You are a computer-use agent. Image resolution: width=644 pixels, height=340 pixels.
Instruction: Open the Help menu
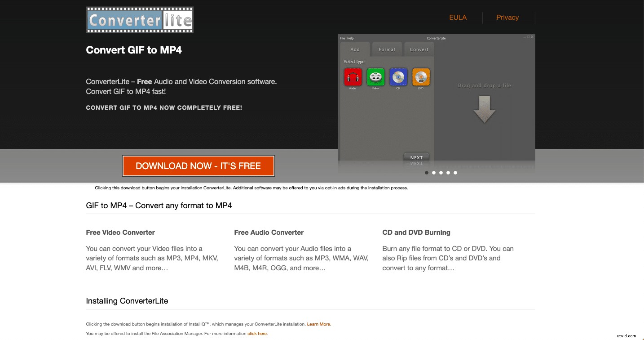tap(350, 38)
